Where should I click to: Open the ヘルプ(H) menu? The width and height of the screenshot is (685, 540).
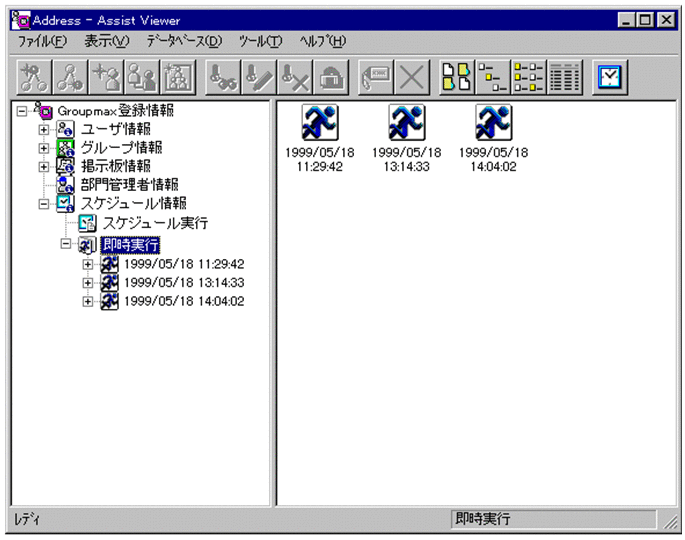(322, 42)
